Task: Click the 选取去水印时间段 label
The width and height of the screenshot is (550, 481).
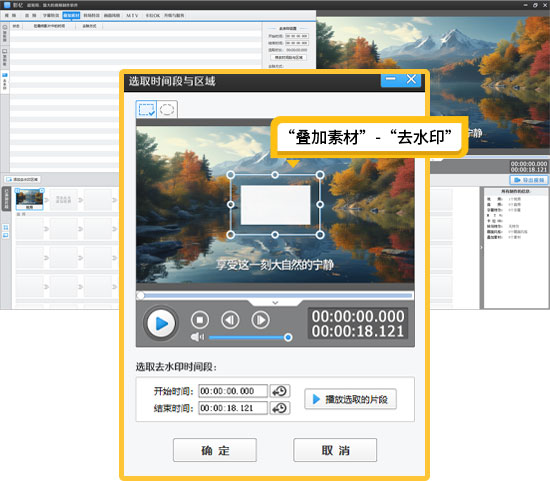Action: coord(176,367)
